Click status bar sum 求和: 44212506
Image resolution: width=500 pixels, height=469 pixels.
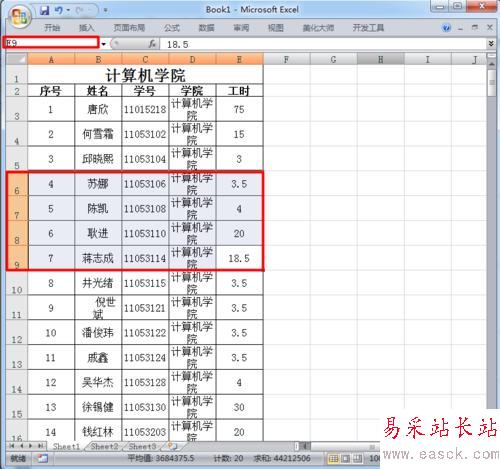[282, 458]
